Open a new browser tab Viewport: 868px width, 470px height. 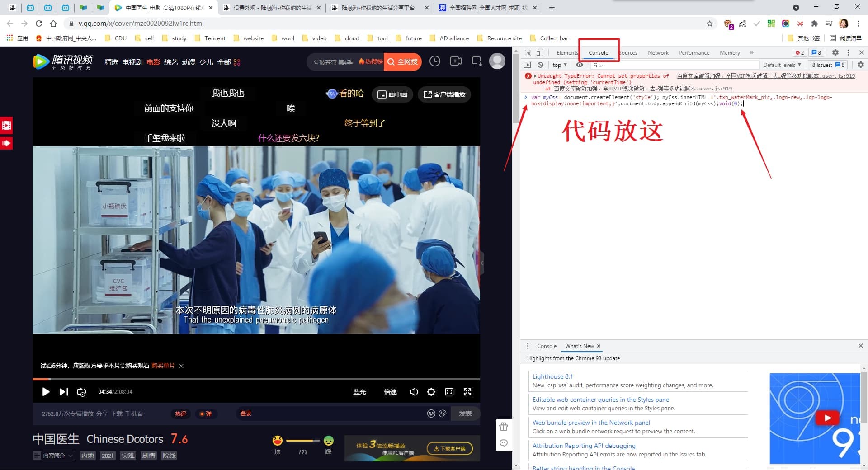tap(552, 8)
